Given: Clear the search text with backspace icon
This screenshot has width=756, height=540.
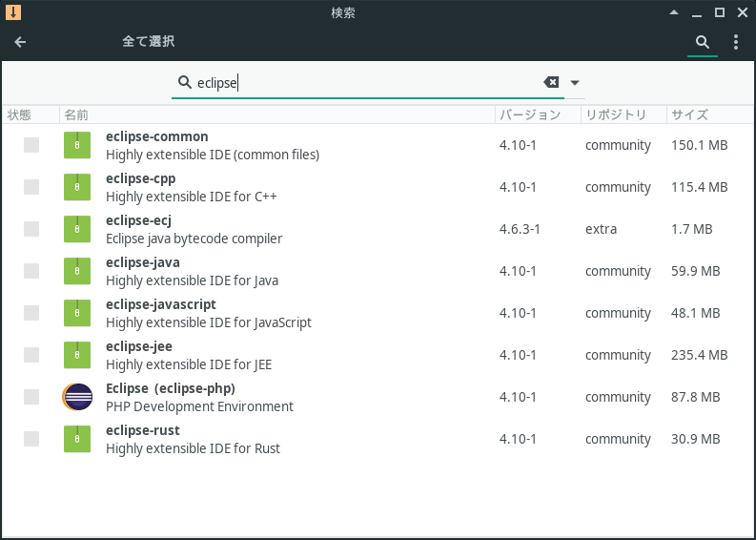Looking at the screenshot, I should [551, 82].
